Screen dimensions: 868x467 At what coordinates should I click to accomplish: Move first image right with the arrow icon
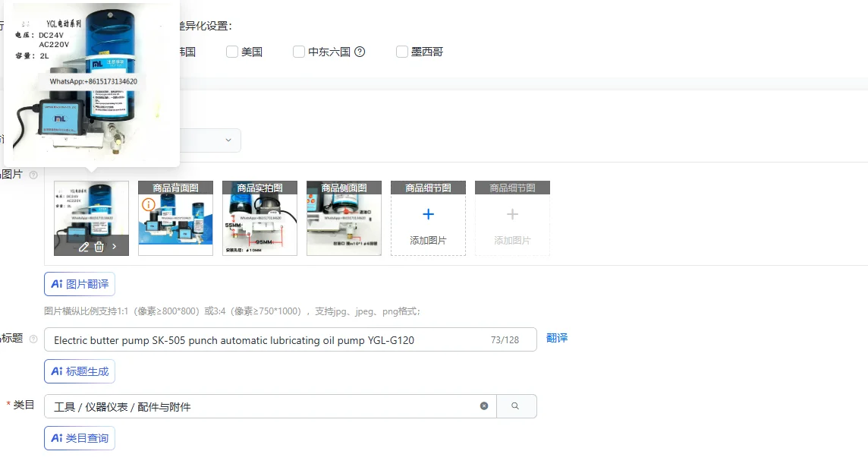(114, 247)
